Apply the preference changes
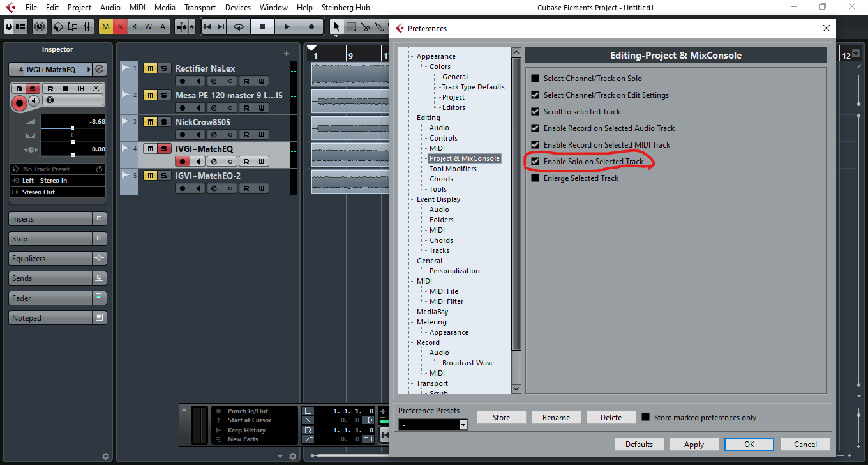The height and width of the screenshot is (465, 868). click(x=694, y=445)
